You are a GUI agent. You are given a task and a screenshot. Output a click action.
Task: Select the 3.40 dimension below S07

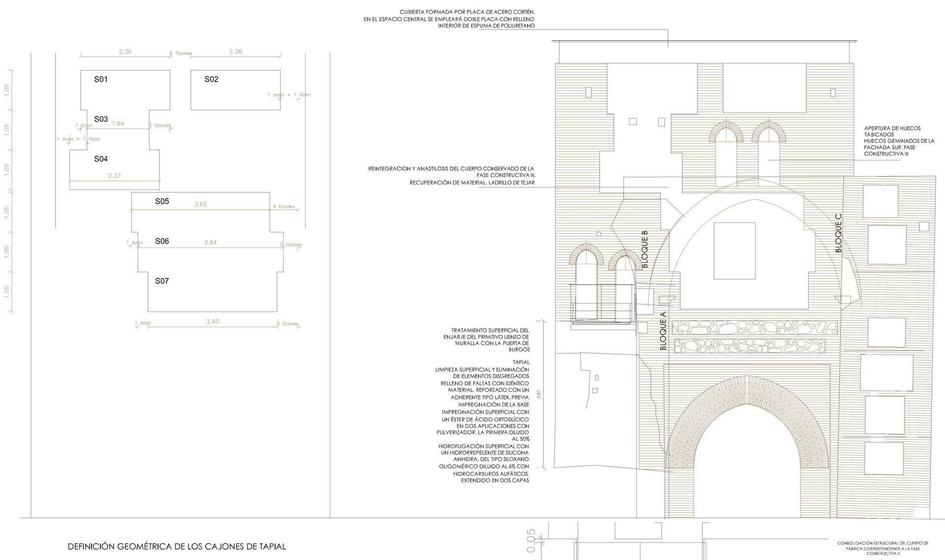[213, 322]
